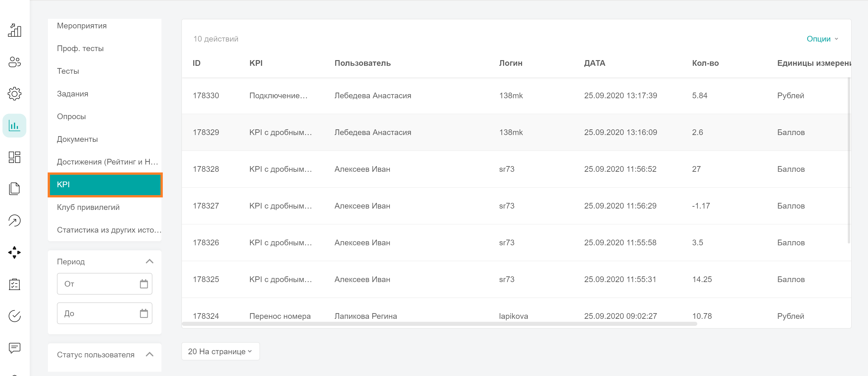The image size is (868, 376).
Task: Click the ID column header
Action: click(196, 63)
